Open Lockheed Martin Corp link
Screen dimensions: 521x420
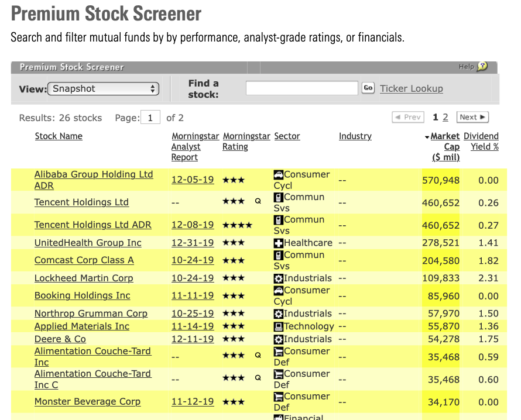point(84,278)
